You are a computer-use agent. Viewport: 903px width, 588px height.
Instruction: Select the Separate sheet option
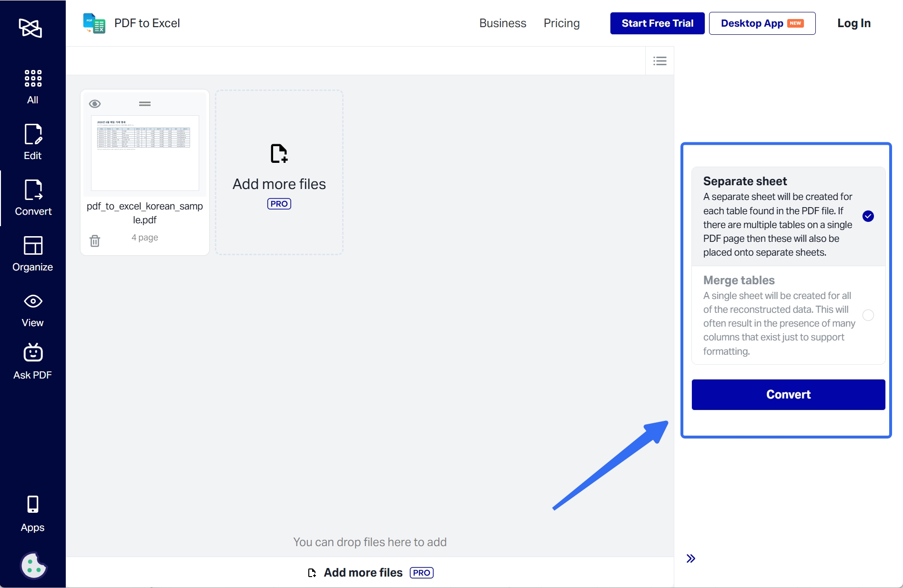[788, 216]
